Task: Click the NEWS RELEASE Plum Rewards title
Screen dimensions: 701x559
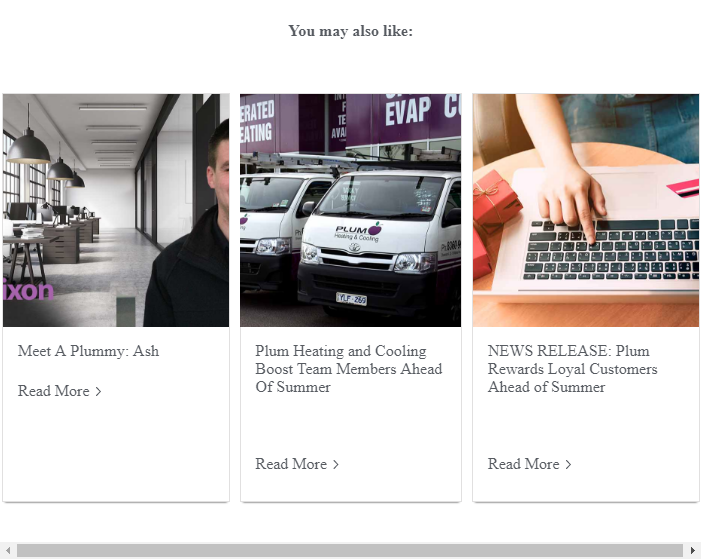Action: click(x=572, y=369)
